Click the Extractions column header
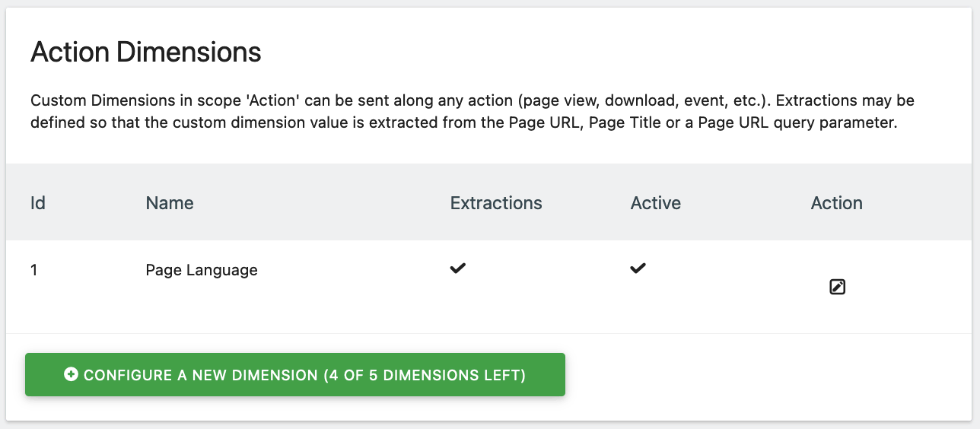This screenshot has width=980, height=429. pyautogui.click(x=496, y=203)
